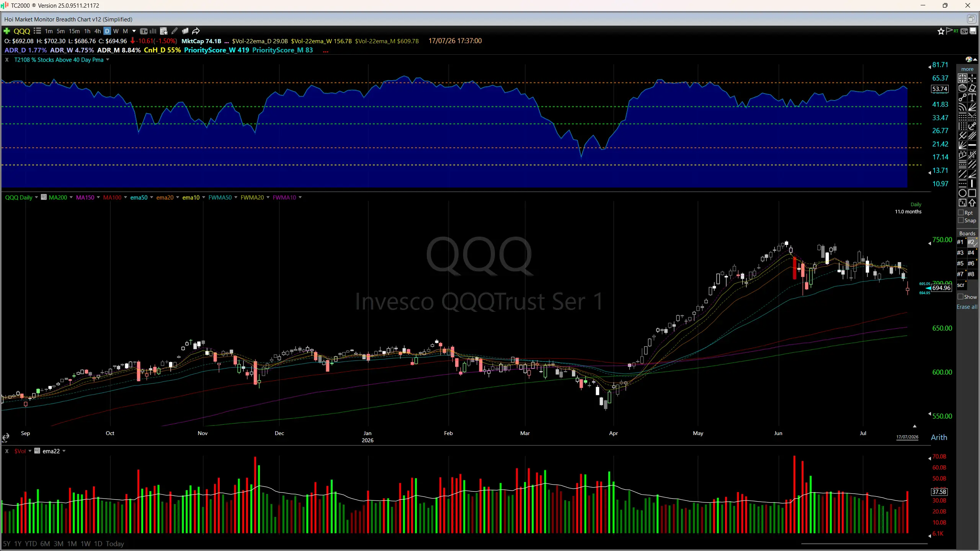Open the S layout dropdown icon

point(964,31)
